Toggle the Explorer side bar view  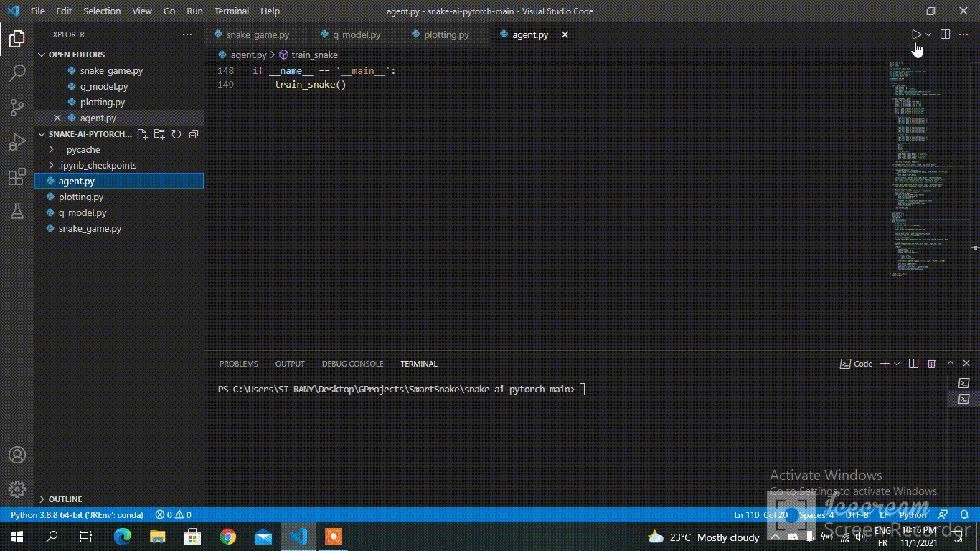click(x=17, y=38)
